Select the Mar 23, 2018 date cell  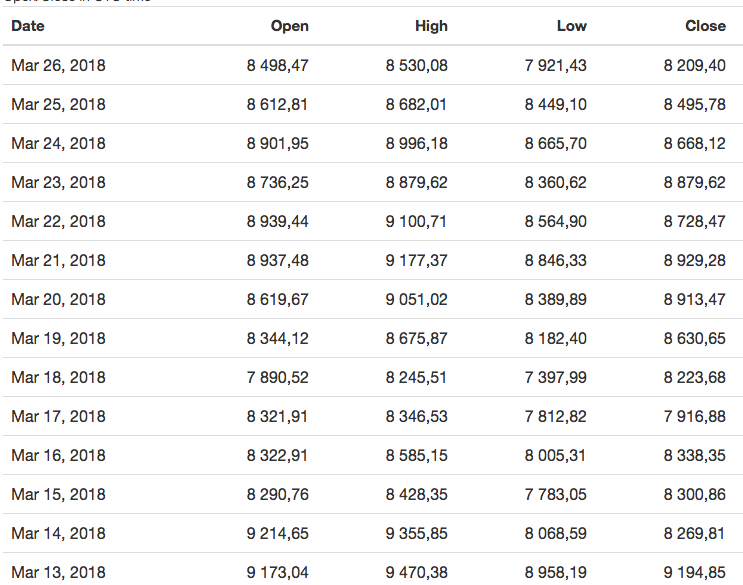[58, 182]
